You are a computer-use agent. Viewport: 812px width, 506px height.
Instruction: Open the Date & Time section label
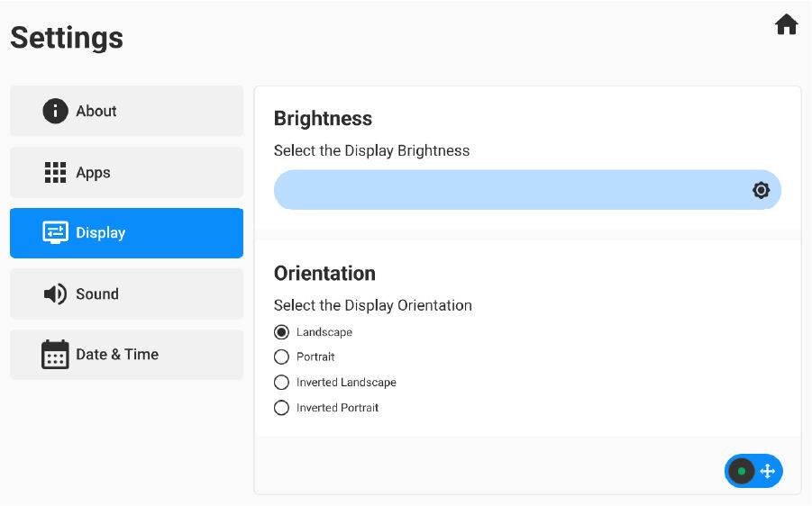coord(117,354)
